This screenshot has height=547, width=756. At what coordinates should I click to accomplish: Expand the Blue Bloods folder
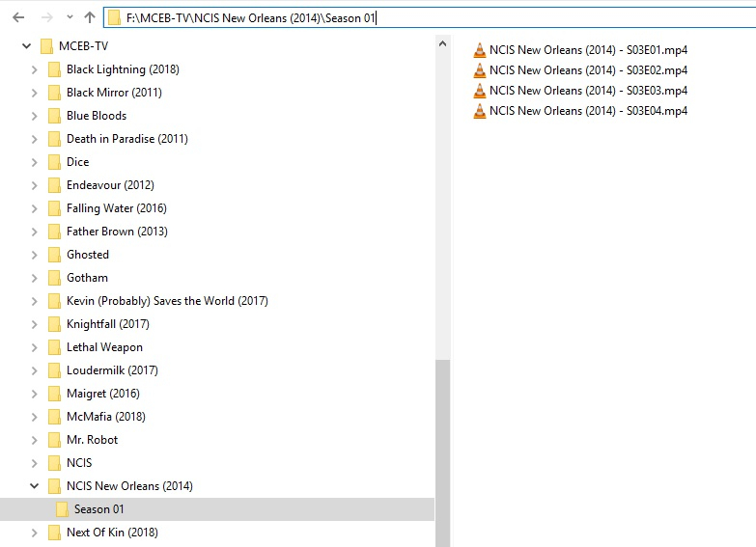click(34, 116)
